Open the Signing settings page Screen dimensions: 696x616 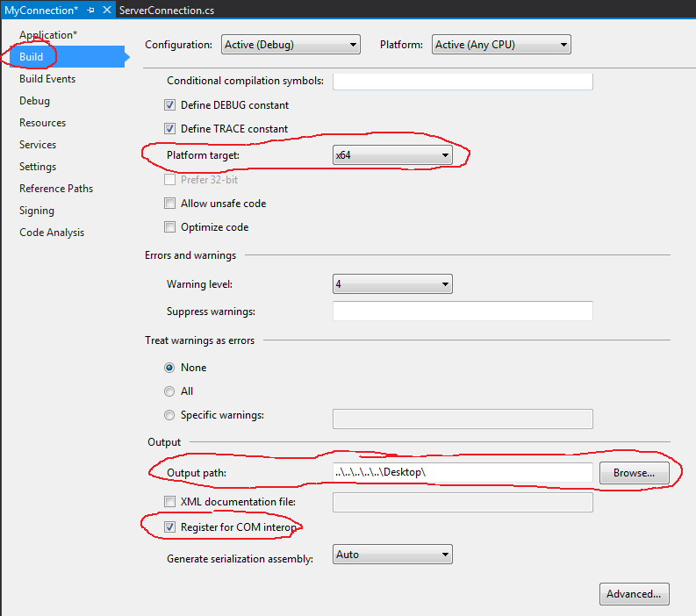coord(37,211)
